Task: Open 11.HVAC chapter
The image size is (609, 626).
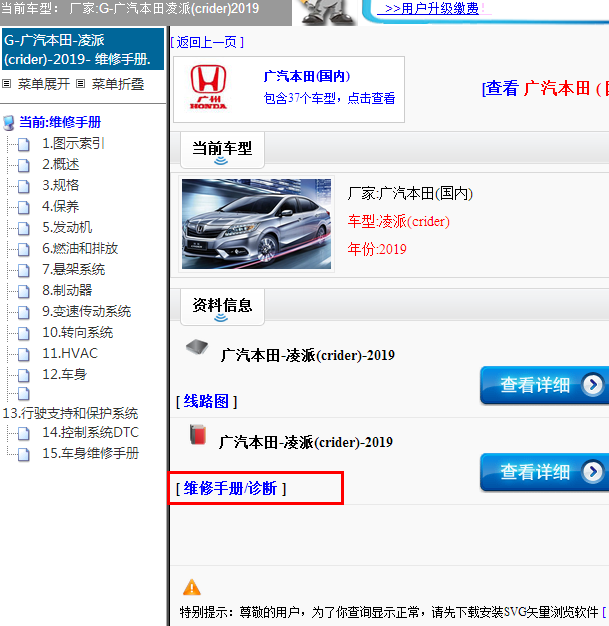Action: pos(70,354)
